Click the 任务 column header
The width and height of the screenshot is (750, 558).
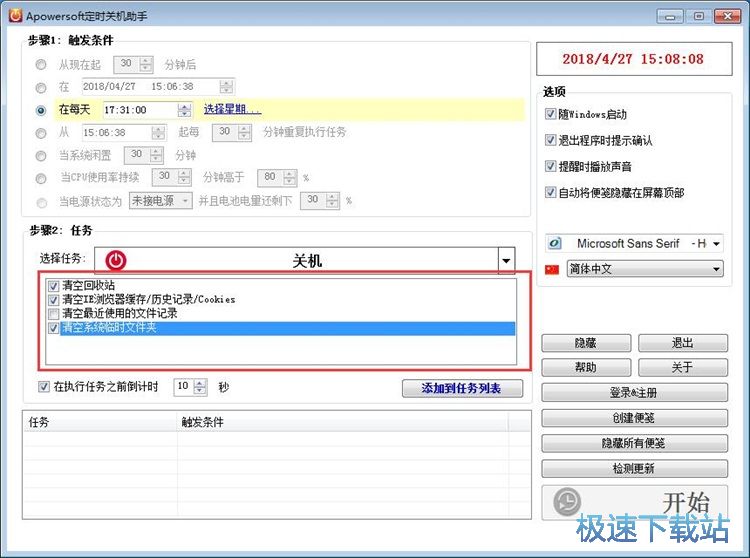100,422
